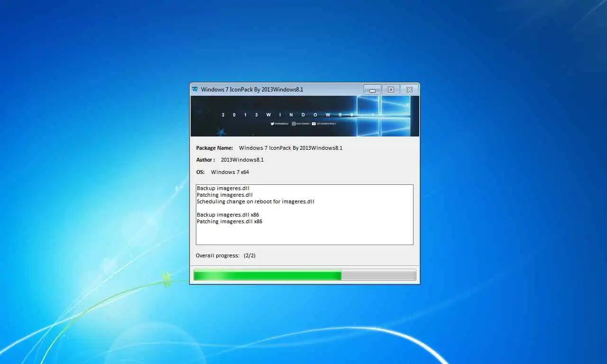Maximize the IconPack installer window
The width and height of the screenshot is (607, 364).
pos(391,90)
